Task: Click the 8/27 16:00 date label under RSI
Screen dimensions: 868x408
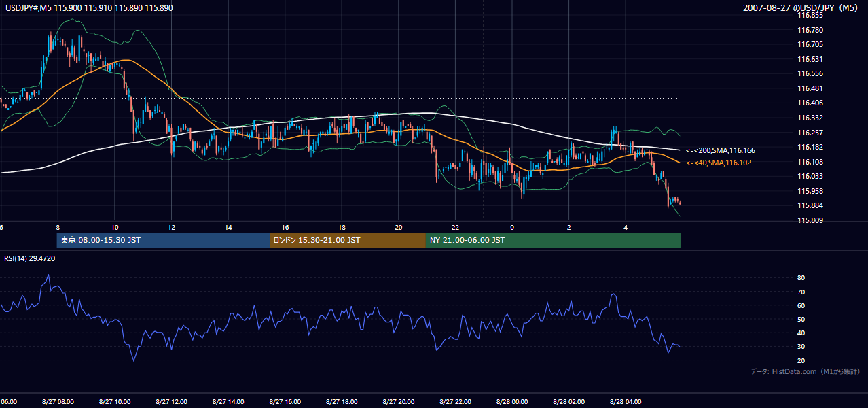Action: tap(285, 402)
